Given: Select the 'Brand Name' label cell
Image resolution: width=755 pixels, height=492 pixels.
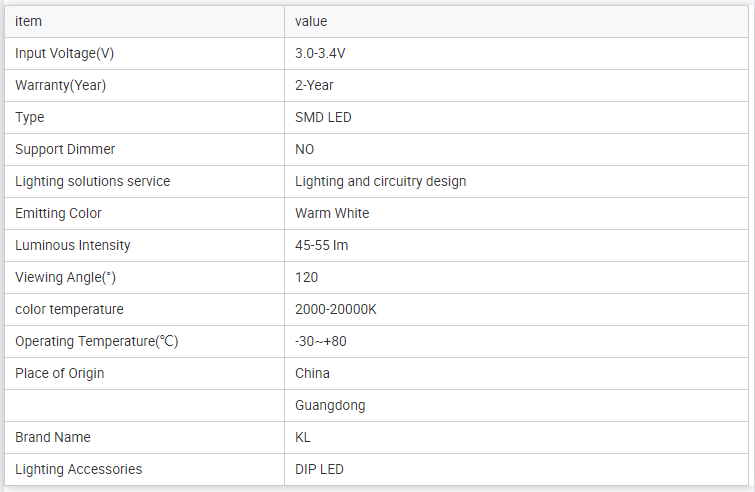Looking at the screenshot, I should 52,437.
